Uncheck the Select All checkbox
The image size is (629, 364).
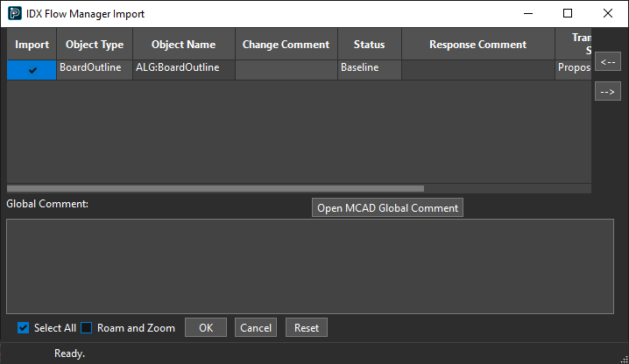tap(24, 328)
